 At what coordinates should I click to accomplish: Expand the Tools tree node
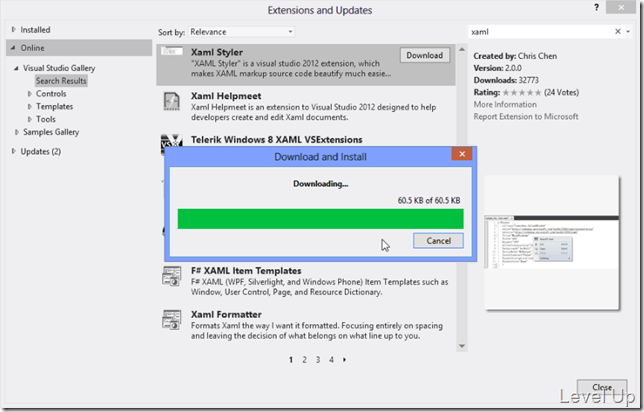(30, 119)
